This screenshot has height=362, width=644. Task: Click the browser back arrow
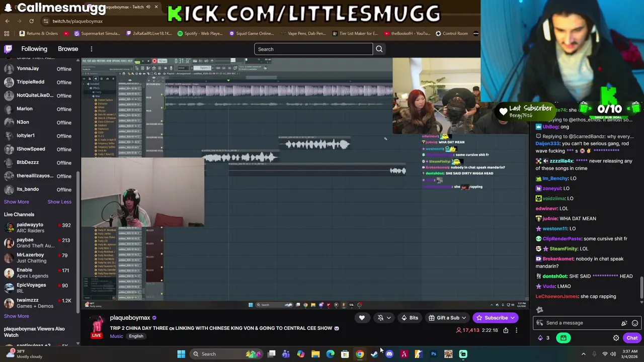[8, 21]
